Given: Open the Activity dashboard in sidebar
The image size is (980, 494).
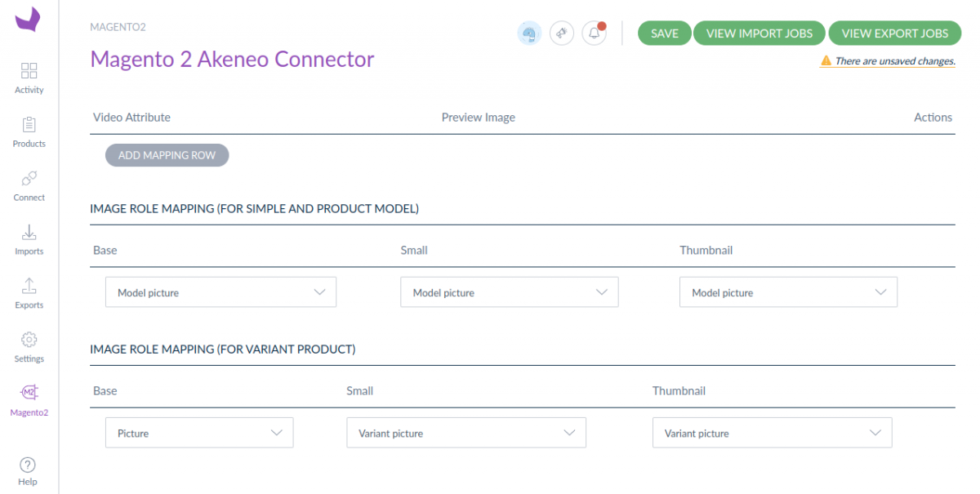Looking at the screenshot, I should [x=29, y=77].
